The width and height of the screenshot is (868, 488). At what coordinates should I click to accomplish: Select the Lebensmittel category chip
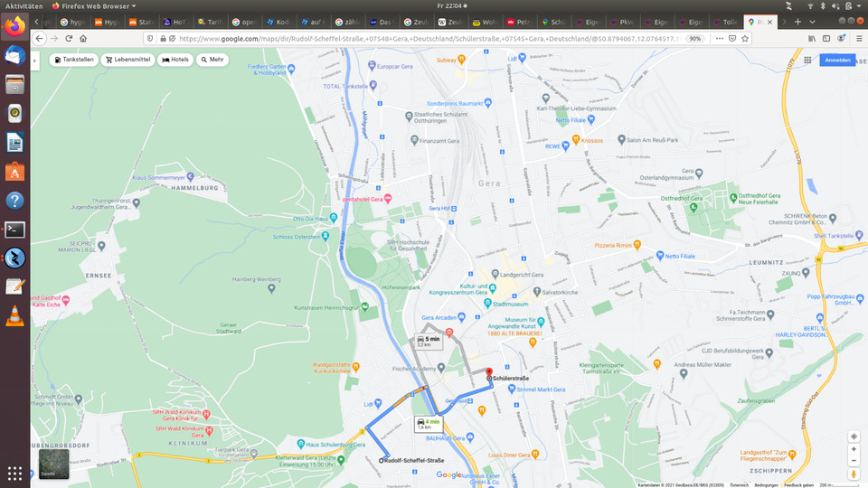[127, 60]
